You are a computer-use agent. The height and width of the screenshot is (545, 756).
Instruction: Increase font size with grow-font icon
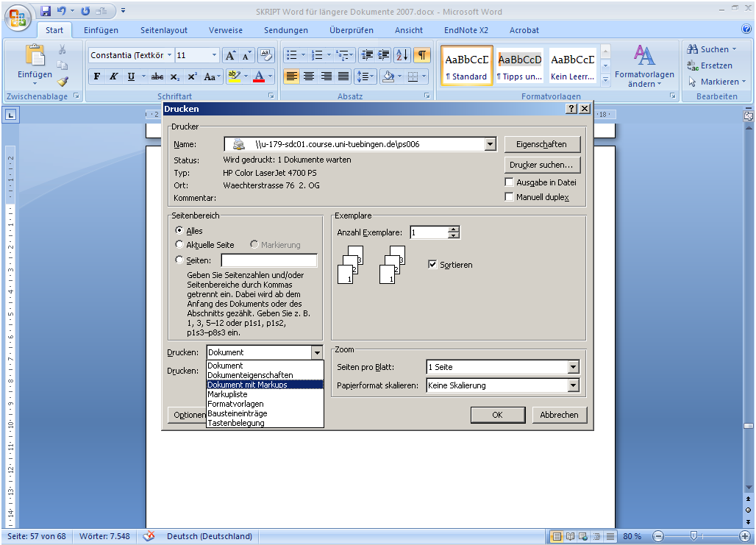(x=230, y=55)
